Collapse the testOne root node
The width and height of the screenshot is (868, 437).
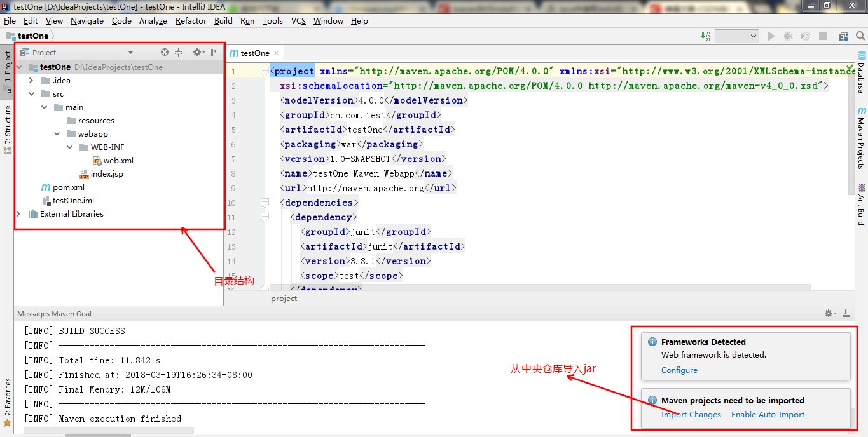(19, 67)
